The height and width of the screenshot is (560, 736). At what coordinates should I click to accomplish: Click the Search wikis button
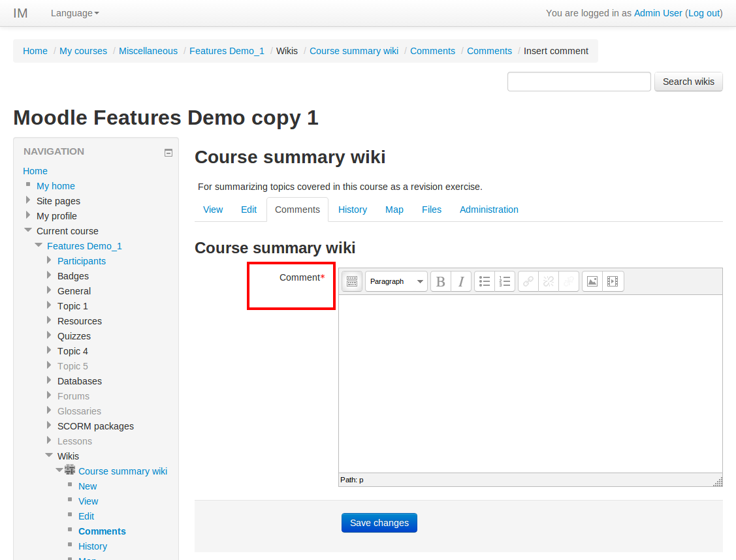point(688,82)
